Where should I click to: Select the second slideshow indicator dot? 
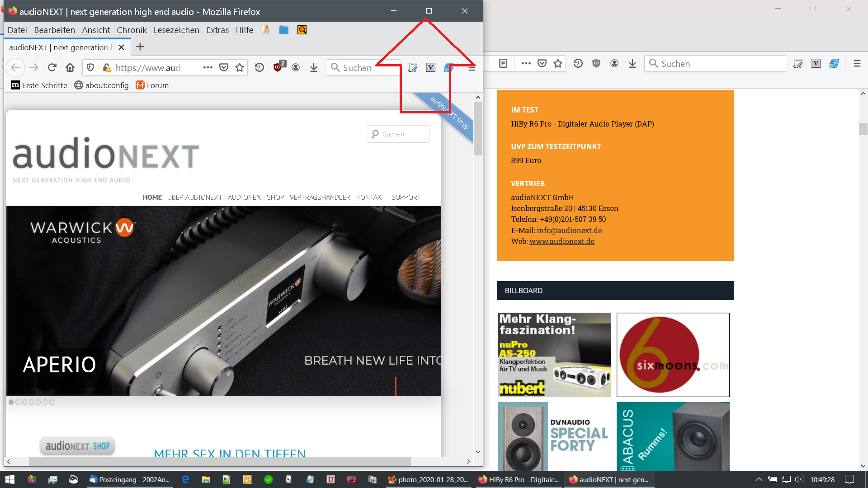[x=18, y=402]
